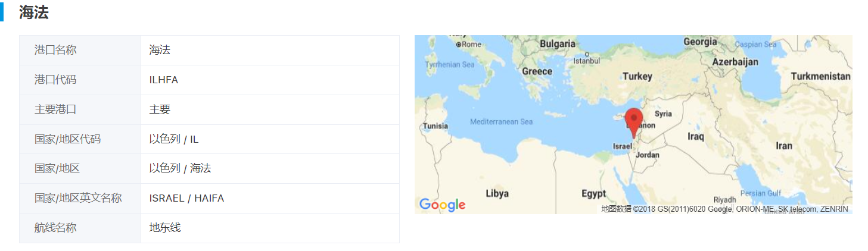Click the port code ILHFA value
The height and width of the screenshot is (251, 868).
pos(163,80)
